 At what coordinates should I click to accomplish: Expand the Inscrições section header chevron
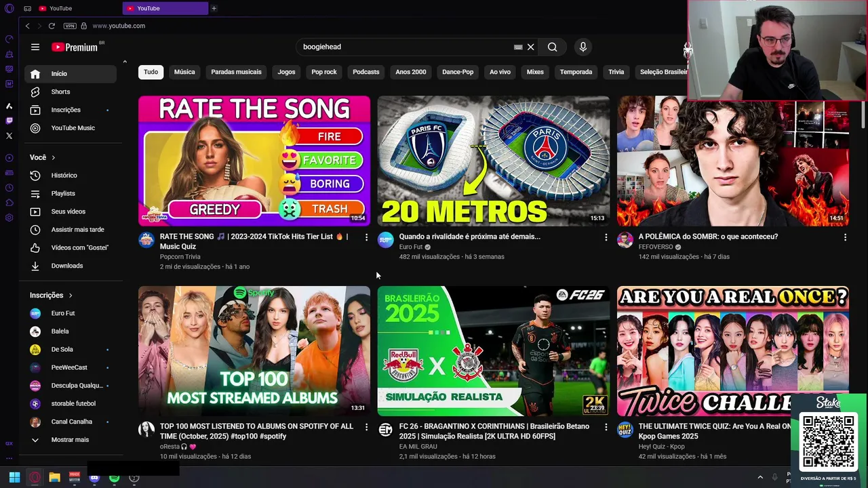(71, 296)
